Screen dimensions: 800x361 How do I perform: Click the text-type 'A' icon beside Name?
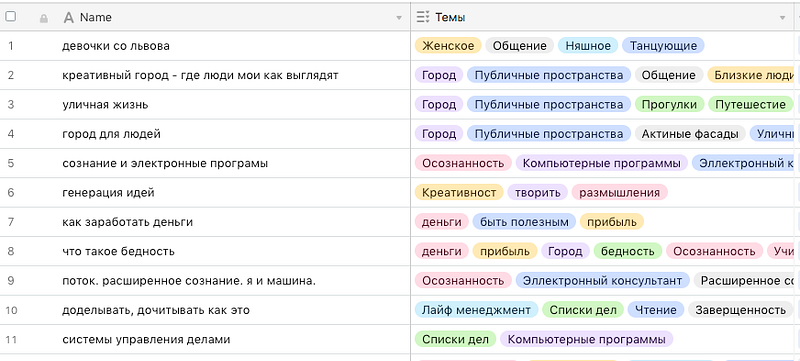pyautogui.click(x=68, y=18)
